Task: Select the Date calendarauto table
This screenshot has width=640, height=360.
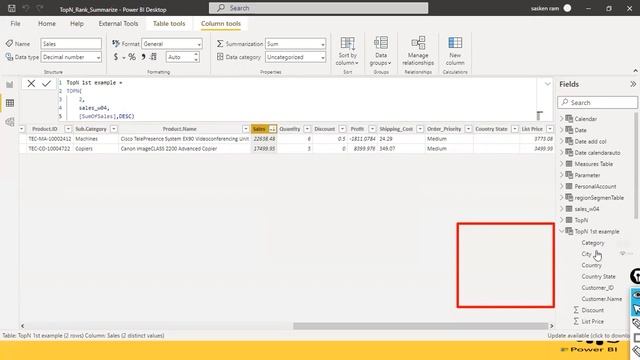Action: tap(597, 153)
